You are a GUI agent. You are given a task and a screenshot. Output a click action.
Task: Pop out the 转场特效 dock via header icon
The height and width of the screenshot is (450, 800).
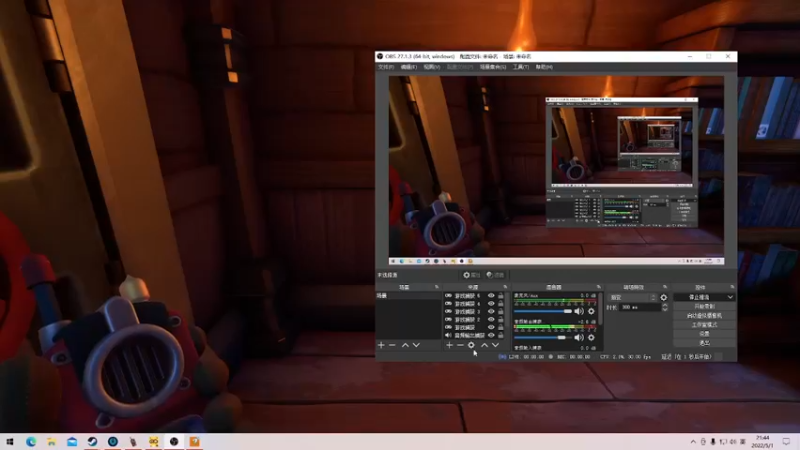(665, 287)
